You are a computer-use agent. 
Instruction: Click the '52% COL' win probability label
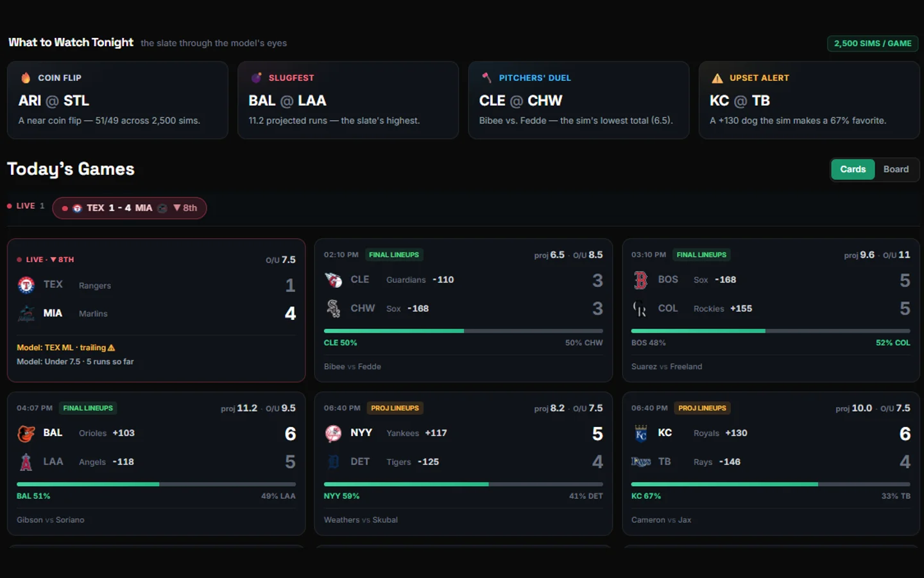pyautogui.click(x=893, y=343)
